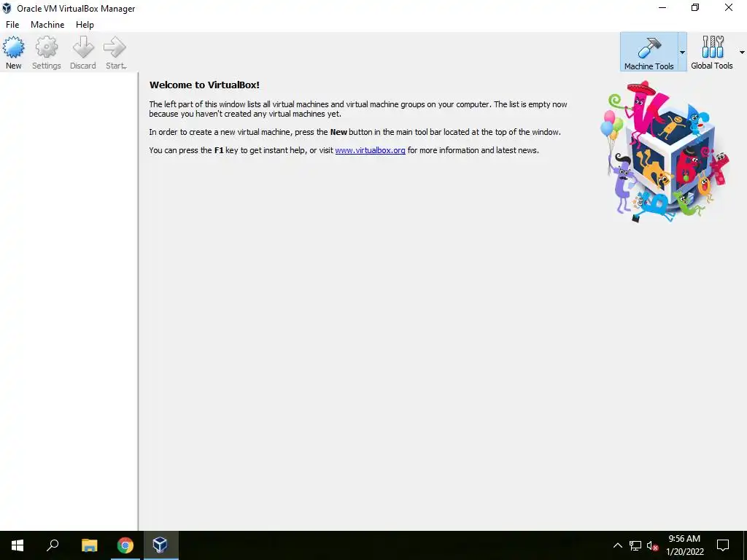Expand Machine Tools dropdown arrow

tap(682, 52)
